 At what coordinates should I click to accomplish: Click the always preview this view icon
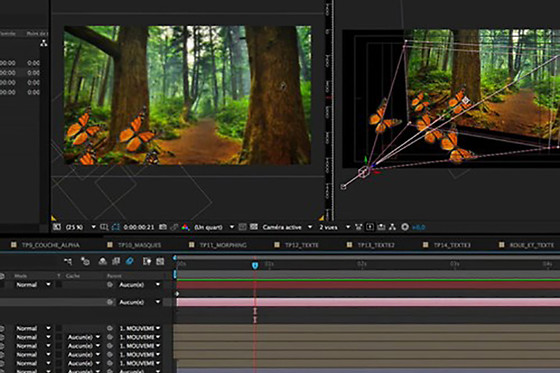(57, 227)
